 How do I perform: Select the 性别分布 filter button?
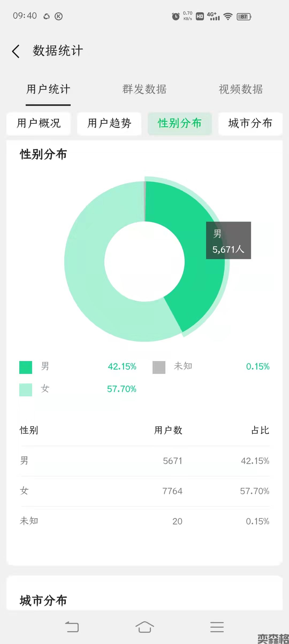click(180, 123)
